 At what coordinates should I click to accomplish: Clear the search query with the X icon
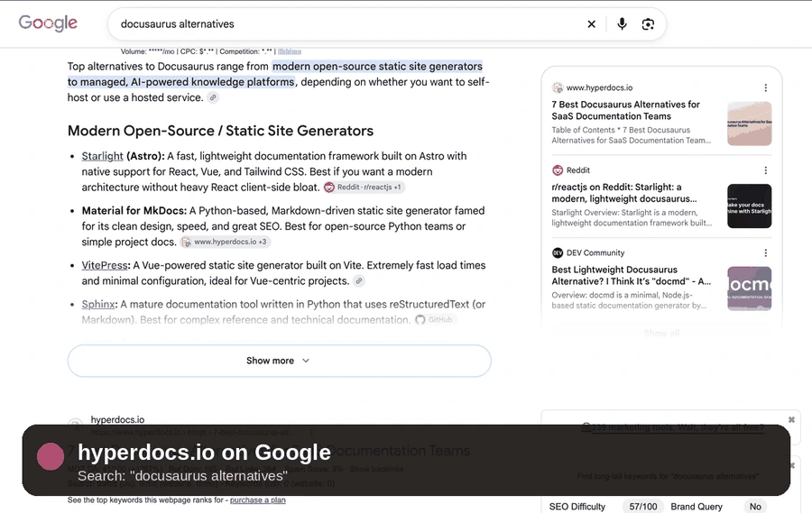pyautogui.click(x=591, y=23)
